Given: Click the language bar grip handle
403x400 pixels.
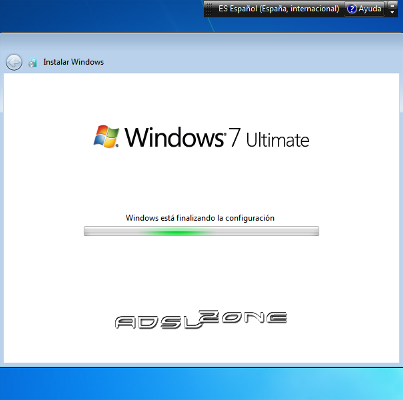Looking at the screenshot, I should pyautogui.click(x=209, y=9).
